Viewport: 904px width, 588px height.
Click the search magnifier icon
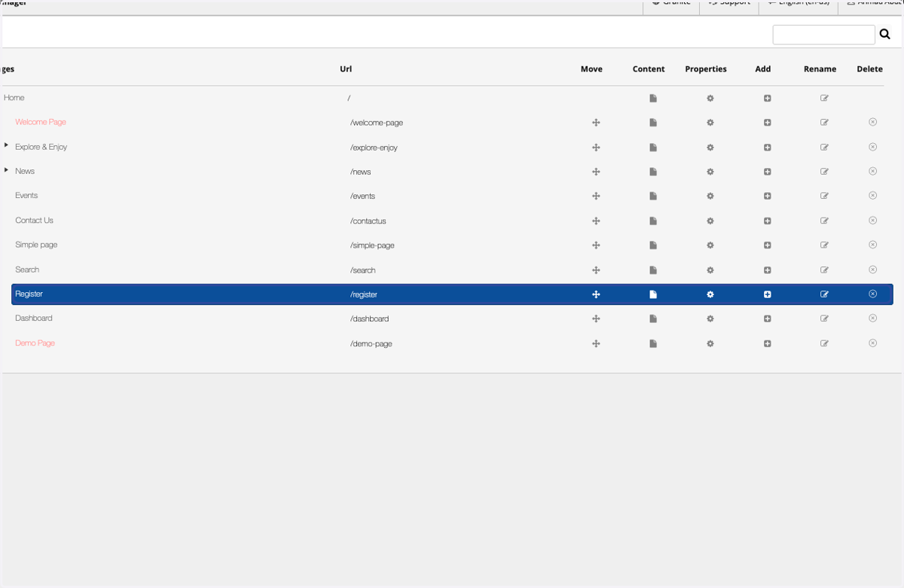pos(886,35)
